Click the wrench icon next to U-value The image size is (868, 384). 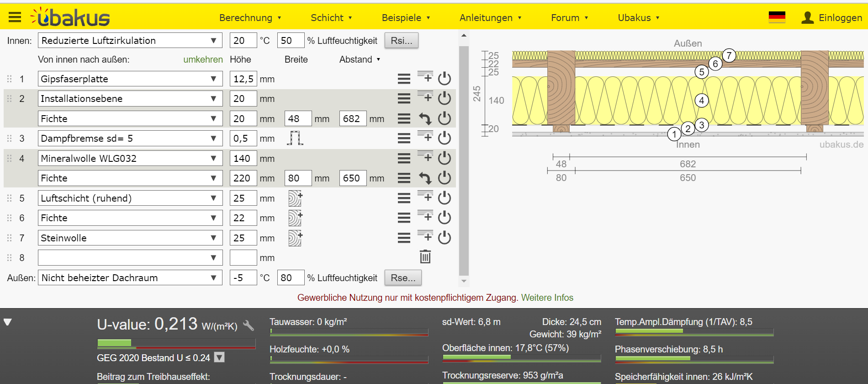pos(249,325)
